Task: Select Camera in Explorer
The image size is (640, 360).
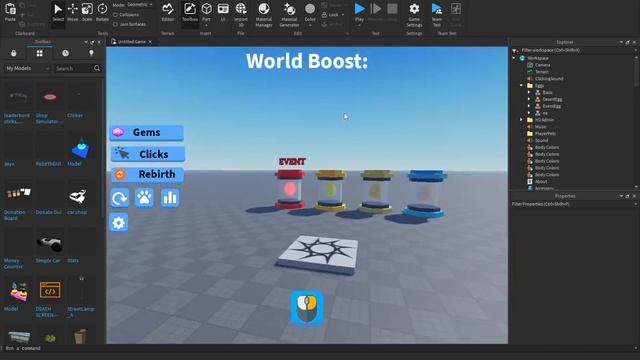Action: pos(542,65)
